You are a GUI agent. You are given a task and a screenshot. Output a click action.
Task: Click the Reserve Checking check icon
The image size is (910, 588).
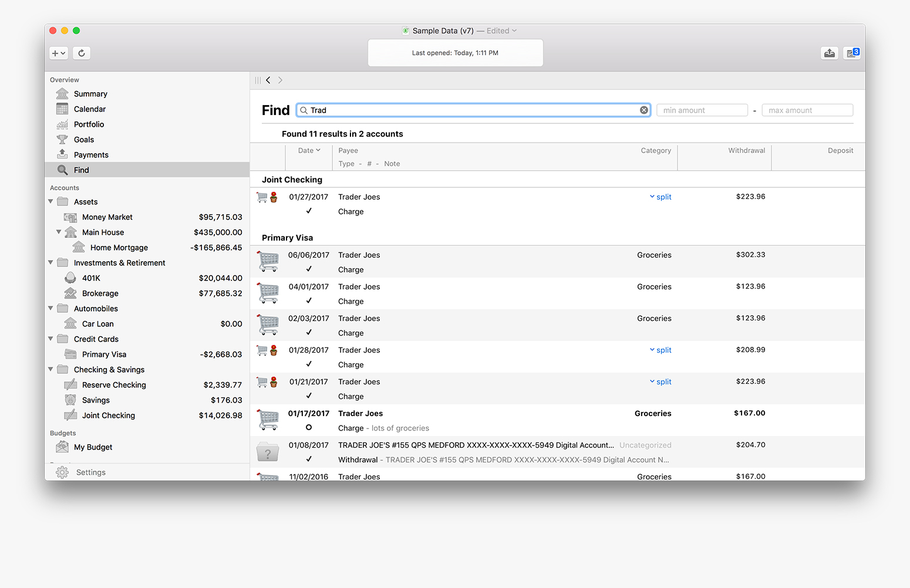pyautogui.click(x=70, y=385)
